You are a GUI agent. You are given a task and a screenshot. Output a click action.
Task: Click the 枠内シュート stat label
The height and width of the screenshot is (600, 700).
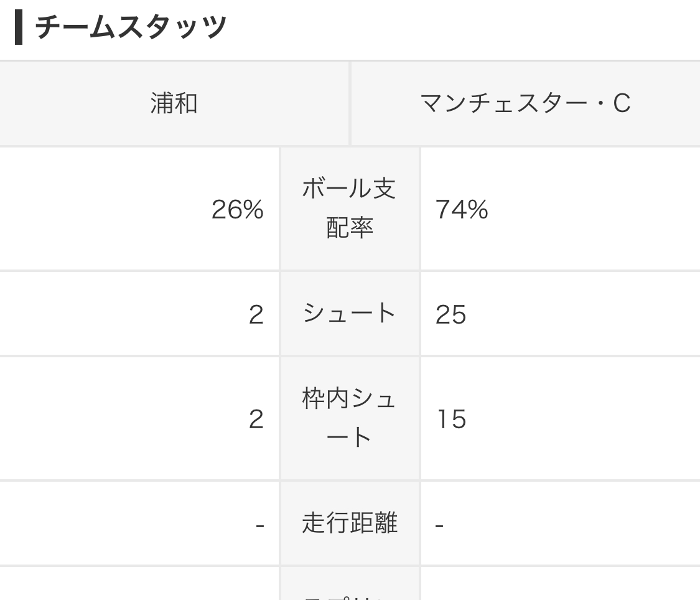350,418
